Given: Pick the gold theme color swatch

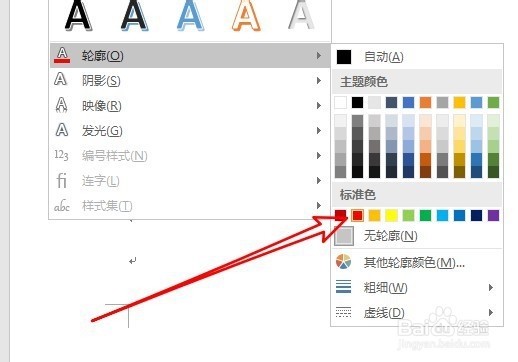Looking at the screenshot, I should [459, 103].
